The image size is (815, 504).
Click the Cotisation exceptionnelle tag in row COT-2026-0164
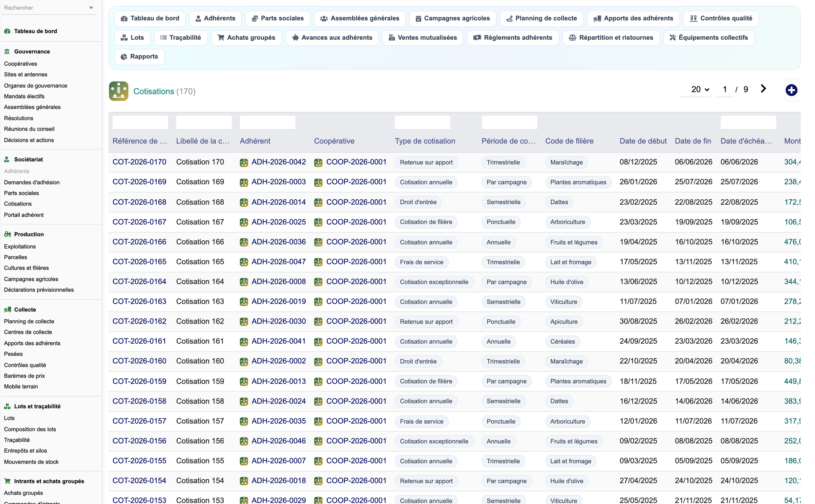click(434, 282)
